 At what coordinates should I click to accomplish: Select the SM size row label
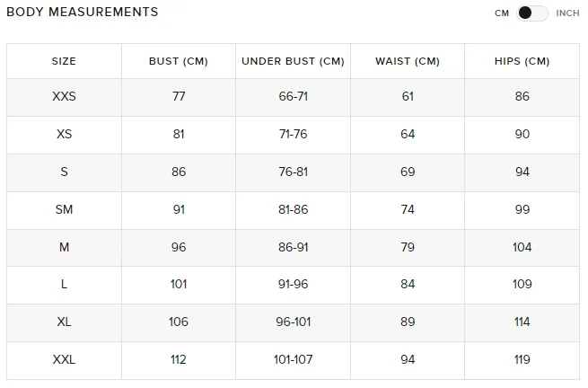click(x=64, y=209)
